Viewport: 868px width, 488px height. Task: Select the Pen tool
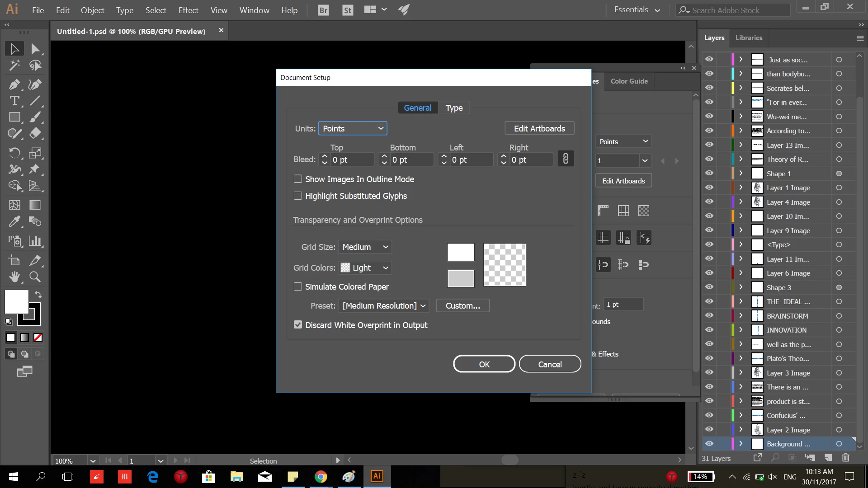14,84
